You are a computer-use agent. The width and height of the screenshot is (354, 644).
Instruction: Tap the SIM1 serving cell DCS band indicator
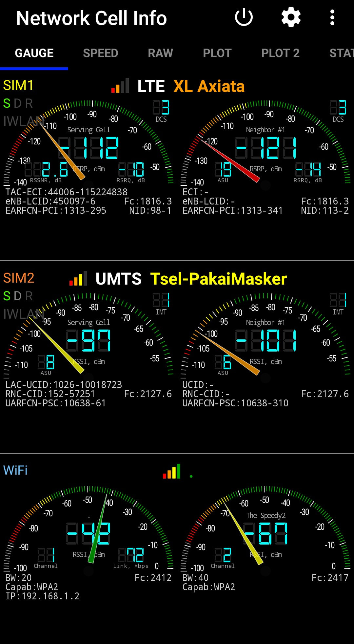161,111
